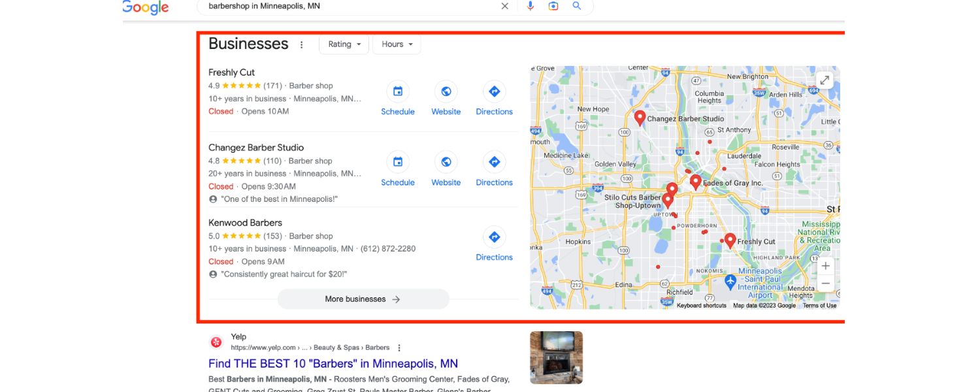Open Schedule calendar icon for Freshly Cut
Image resolution: width=980 pixels, height=392 pixels.
tap(397, 91)
